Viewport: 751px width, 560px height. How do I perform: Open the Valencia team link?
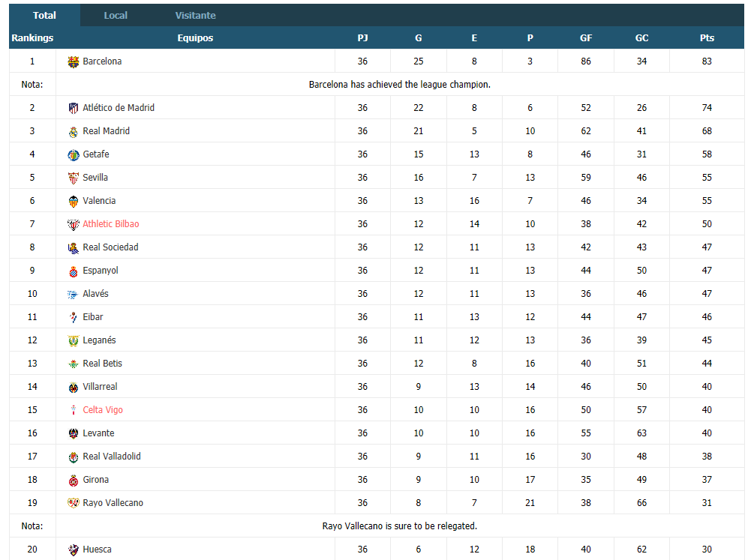point(99,201)
